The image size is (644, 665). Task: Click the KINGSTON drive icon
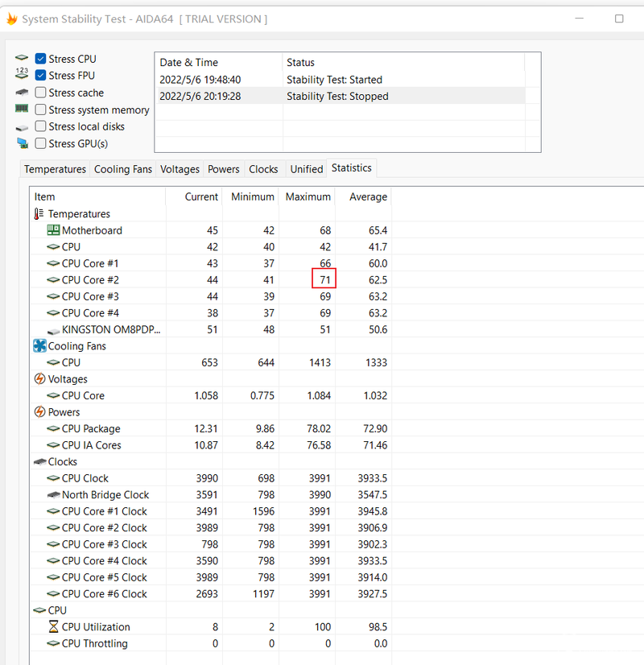[53, 330]
